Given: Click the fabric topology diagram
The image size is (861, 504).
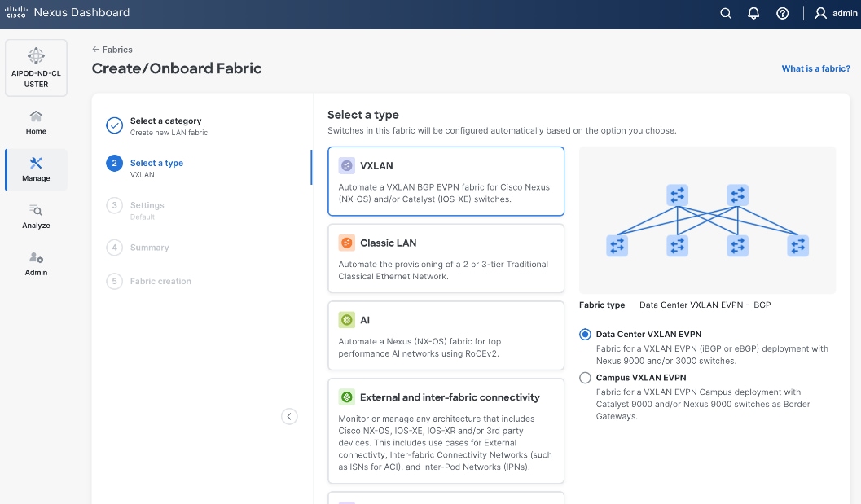Looking at the screenshot, I should pos(707,220).
